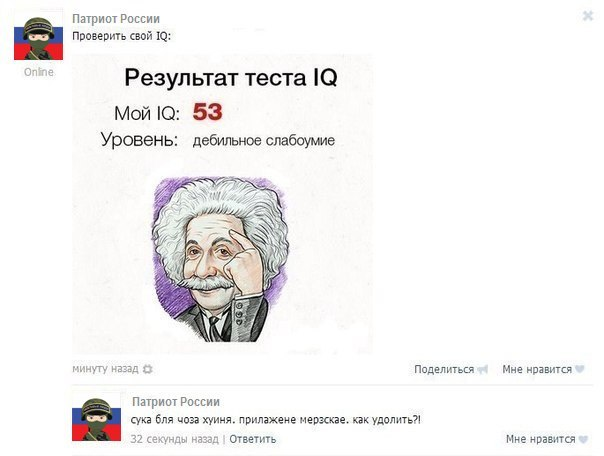Click the cartoon portrait in attached image
The width and height of the screenshot is (604, 456).
coord(220,259)
